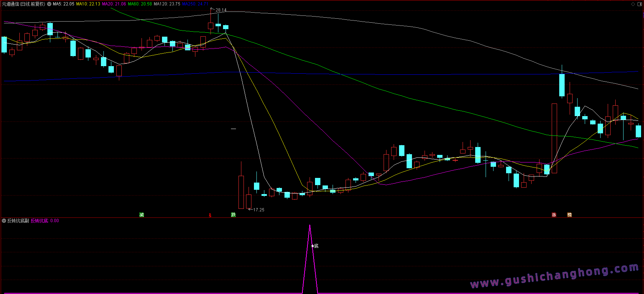This screenshot has height=294, width=644.
Task: Click the diamond icon at top right
Action: [x=633, y=4]
